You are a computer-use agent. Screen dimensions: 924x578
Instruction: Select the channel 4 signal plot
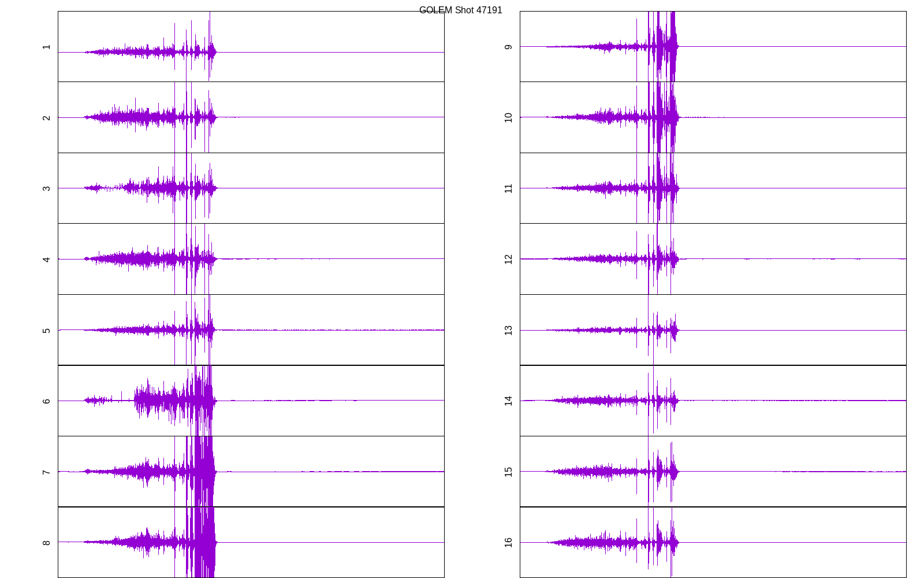[251, 259]
